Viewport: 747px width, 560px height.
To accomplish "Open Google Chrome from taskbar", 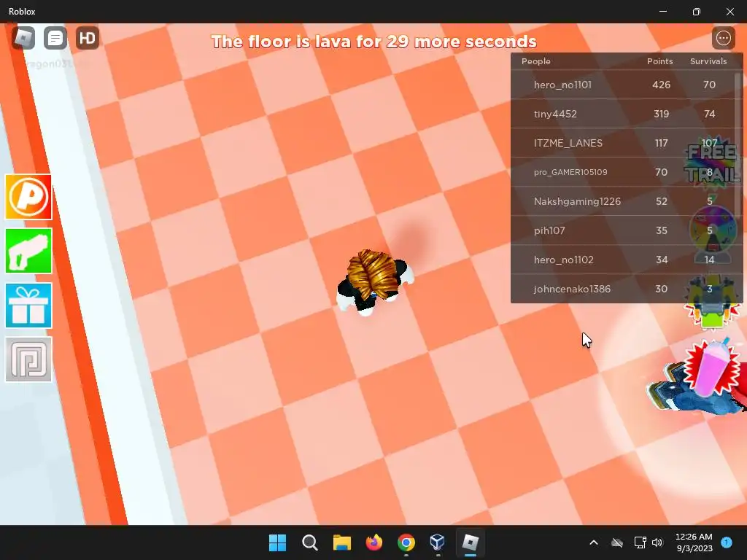I will (406, 542).
